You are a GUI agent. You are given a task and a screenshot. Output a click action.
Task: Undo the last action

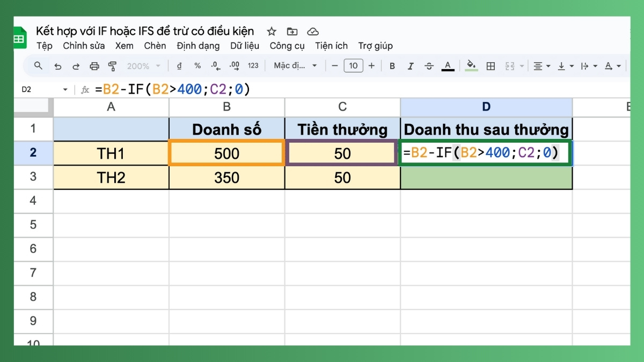coord(58,65)
